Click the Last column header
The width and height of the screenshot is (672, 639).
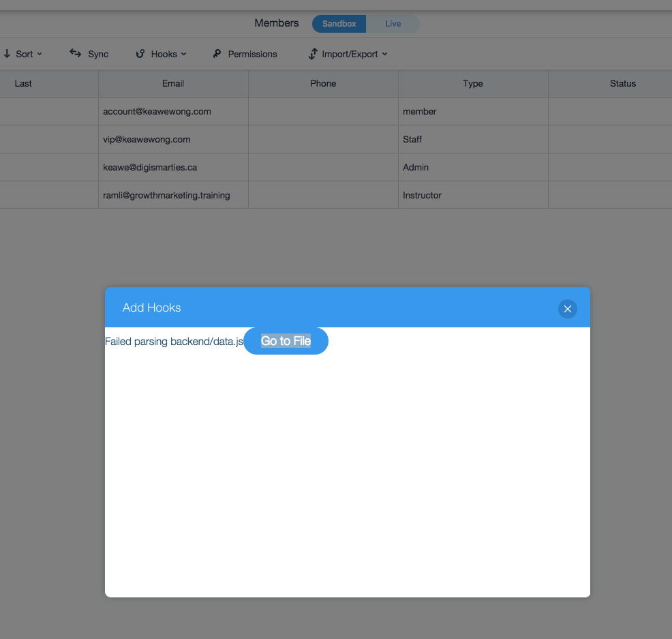[23, 84]
